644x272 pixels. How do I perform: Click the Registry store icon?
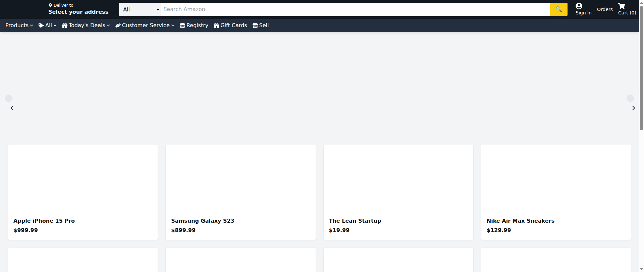point(182,25)
